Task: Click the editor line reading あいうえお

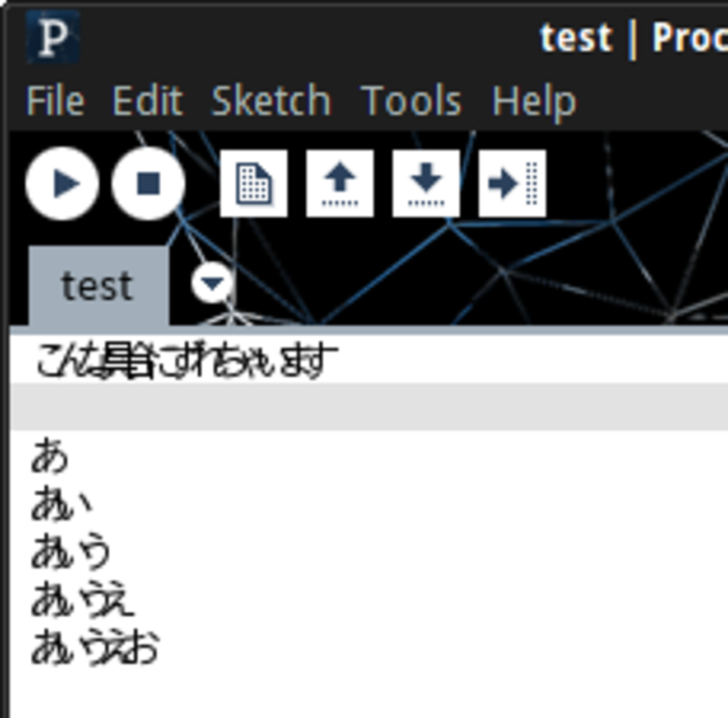Action: point(95,648)
